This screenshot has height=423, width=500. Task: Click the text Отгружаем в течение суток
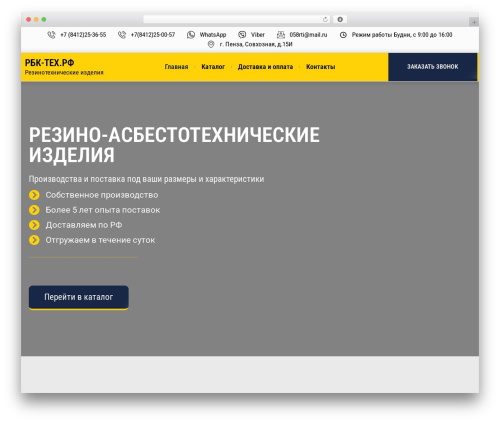click(100, 240)
